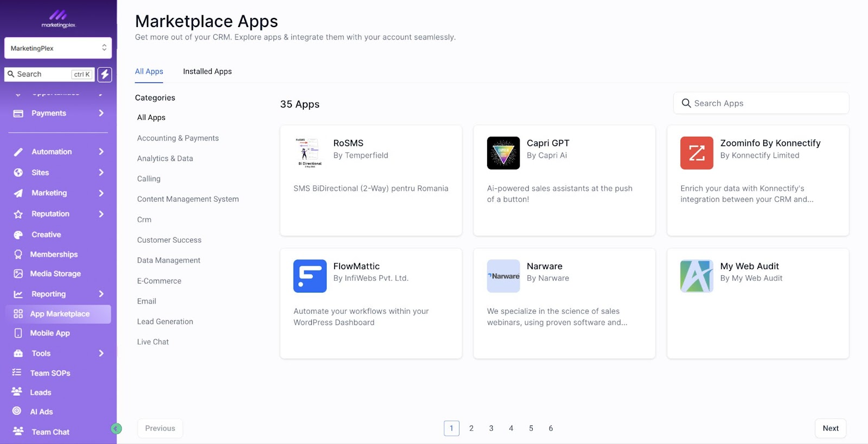This screenshot has width=868, height=444.
Task: Expand the Reporting submenu chevron
Action: tap(101, 294)
